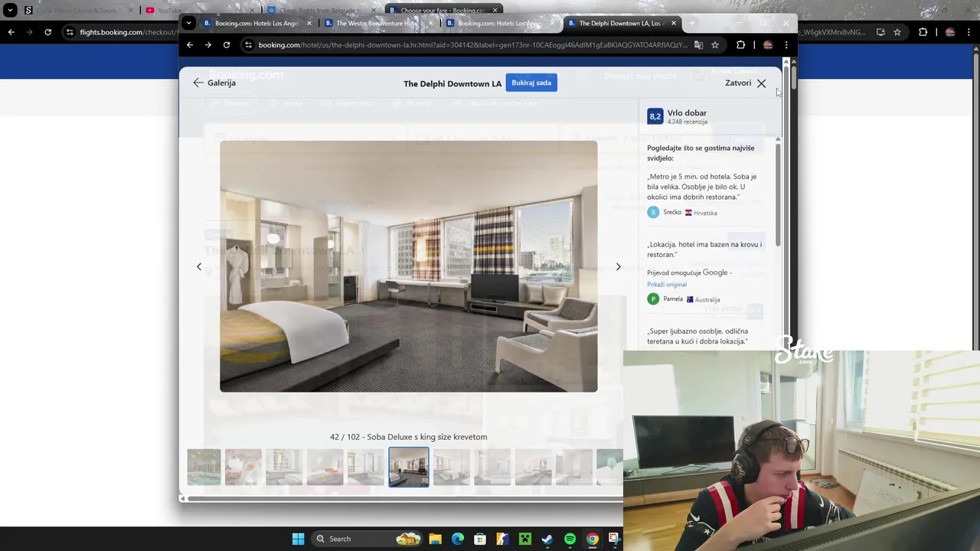Close The Westin Bonaventure tab
The height and width of the screenshot is (551, 980).
(430, 23)
